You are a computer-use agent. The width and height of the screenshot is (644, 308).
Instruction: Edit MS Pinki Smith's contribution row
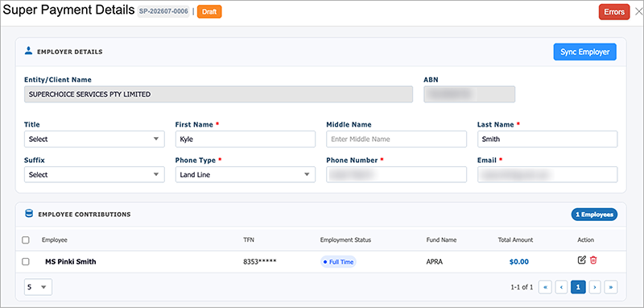(581, 260)
